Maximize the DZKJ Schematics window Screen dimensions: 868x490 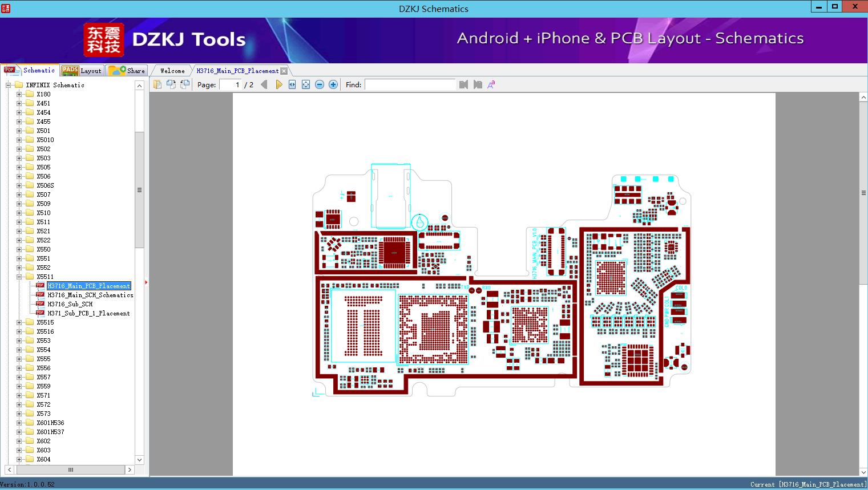tap(835, 6)
